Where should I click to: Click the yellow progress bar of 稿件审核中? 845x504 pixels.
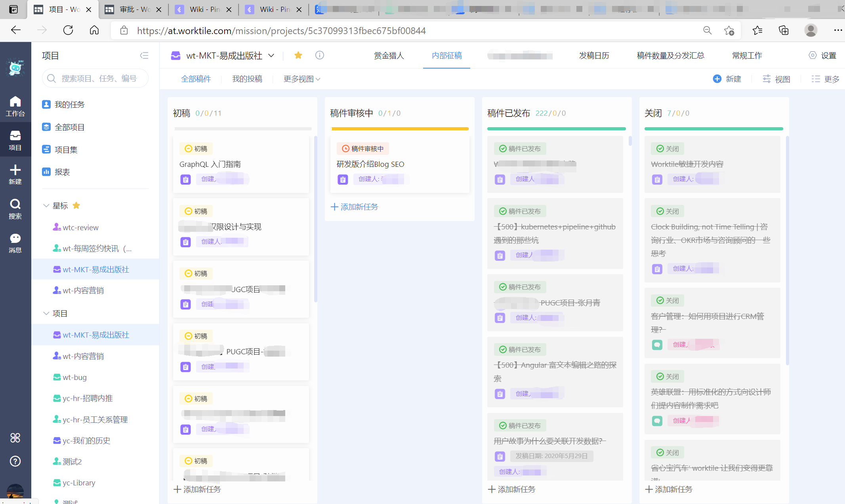(400, 129)
